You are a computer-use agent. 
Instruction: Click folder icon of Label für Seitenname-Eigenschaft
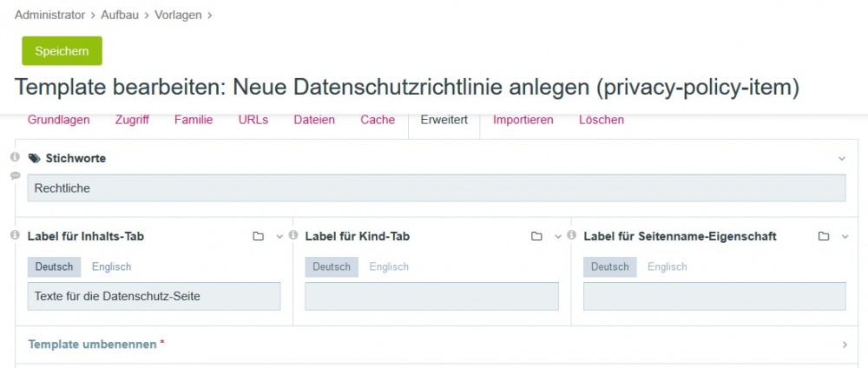824,236
